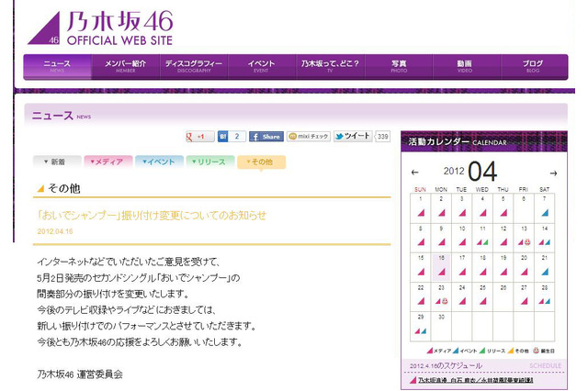
Task: Open the ブログ BLOG navigation tab
Action: (x=533, y=67)
